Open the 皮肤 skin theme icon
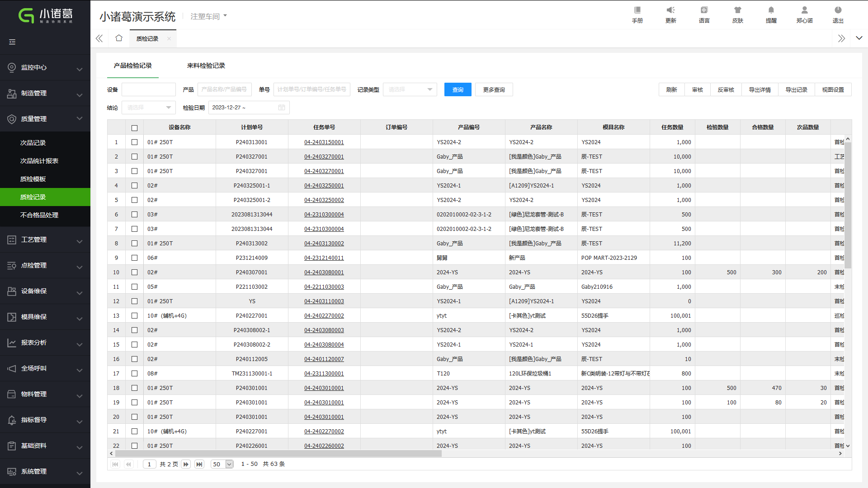 click(737, 10)
